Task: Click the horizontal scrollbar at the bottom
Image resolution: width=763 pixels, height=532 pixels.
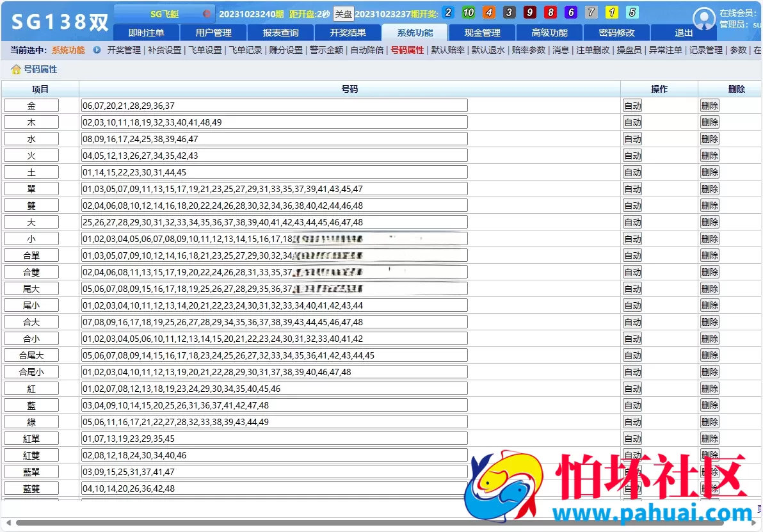Action: pos(370,523)
